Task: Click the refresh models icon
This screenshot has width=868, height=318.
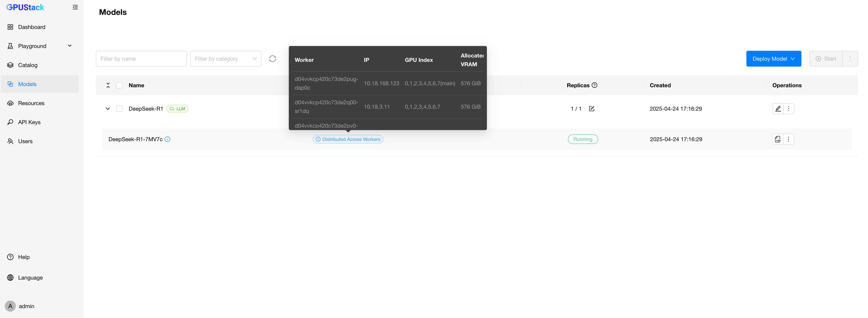Action: tap(272, 59)
